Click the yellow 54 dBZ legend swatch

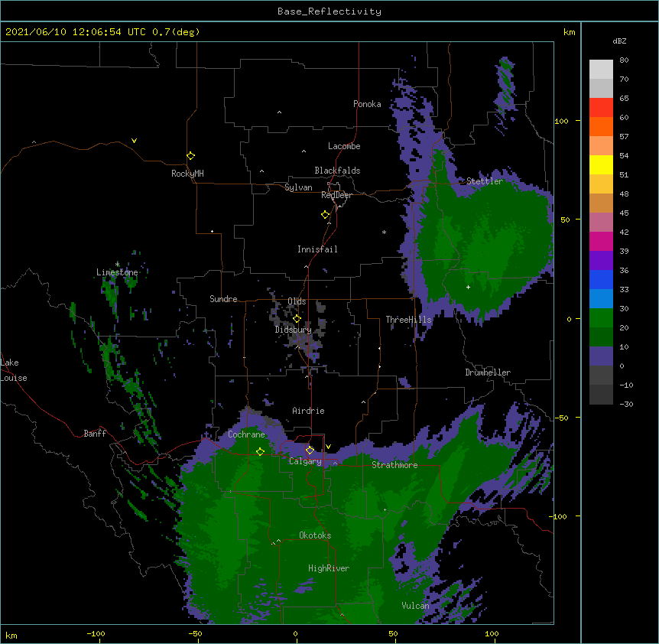point(601,164)
